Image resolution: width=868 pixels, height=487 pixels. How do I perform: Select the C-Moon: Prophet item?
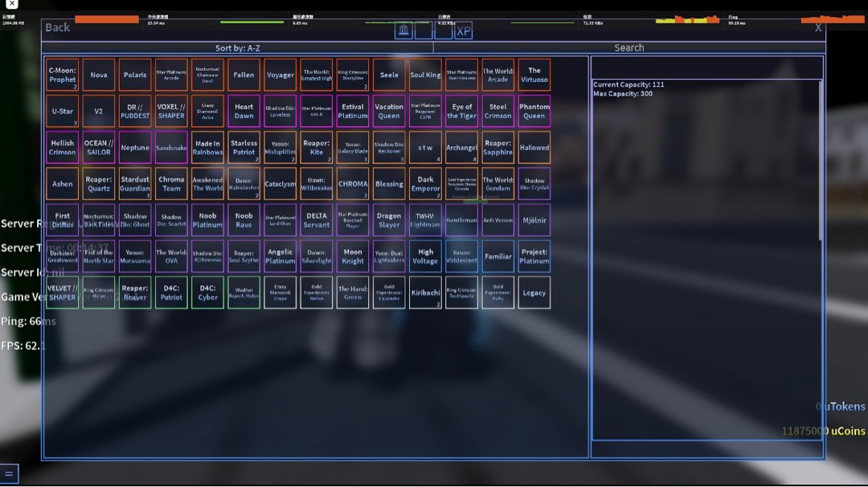pos(63,75)
